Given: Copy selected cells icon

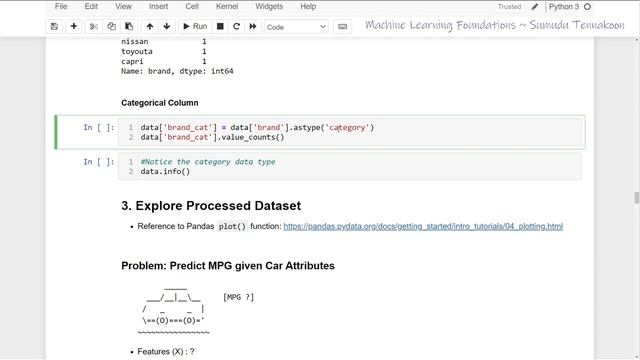Looking at the screenshot, I should point(111,27).
